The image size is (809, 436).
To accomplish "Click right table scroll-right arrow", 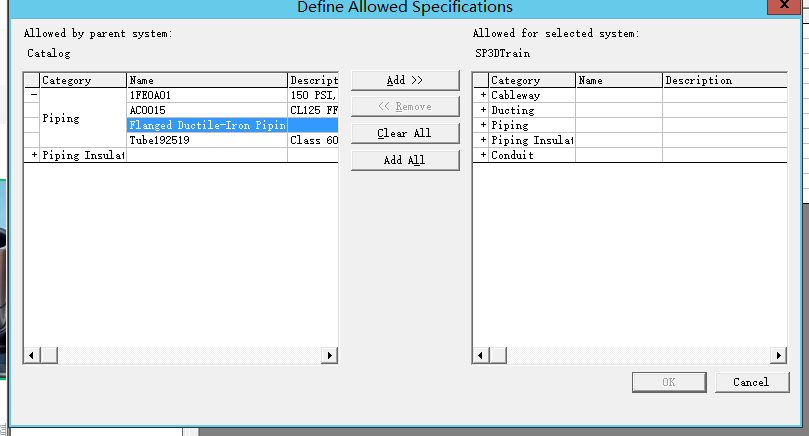I will click(778, 355).
